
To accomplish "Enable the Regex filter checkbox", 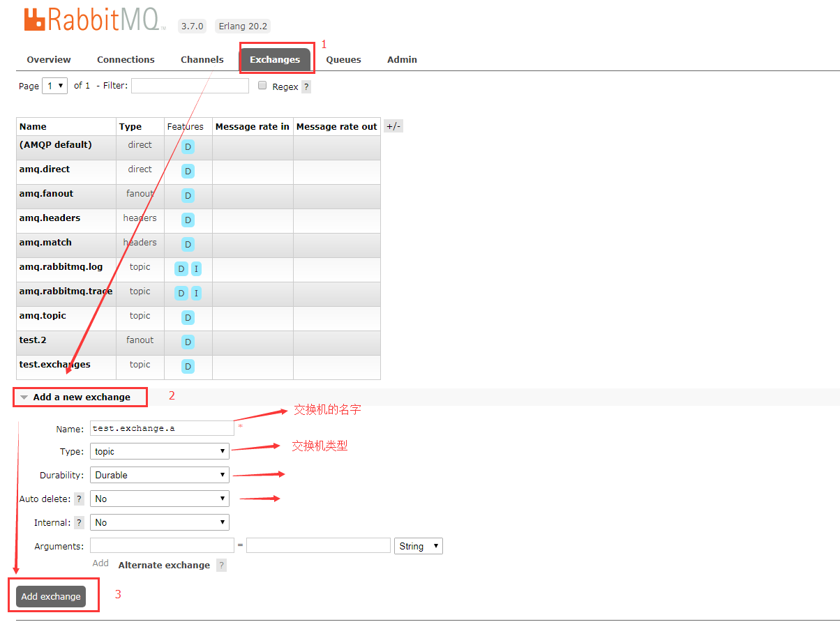I will [262, 85].
